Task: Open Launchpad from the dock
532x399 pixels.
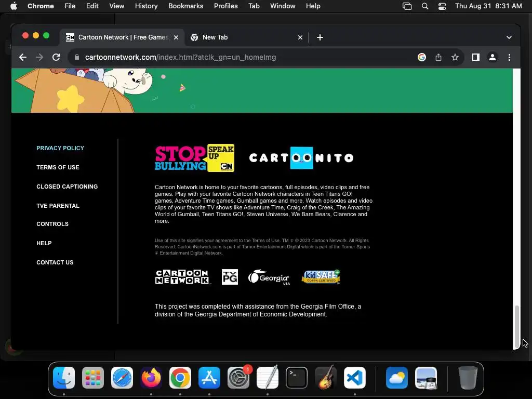Action: tap(93, 377)
